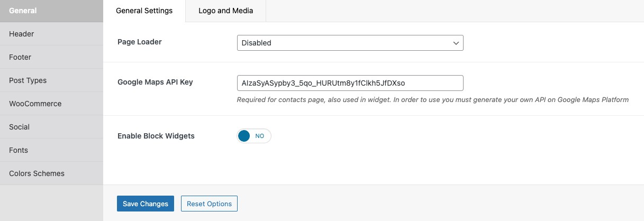Open the Header settings section
Screen dimensions: 644x221
pyautogui.click(x=51, y=34)
